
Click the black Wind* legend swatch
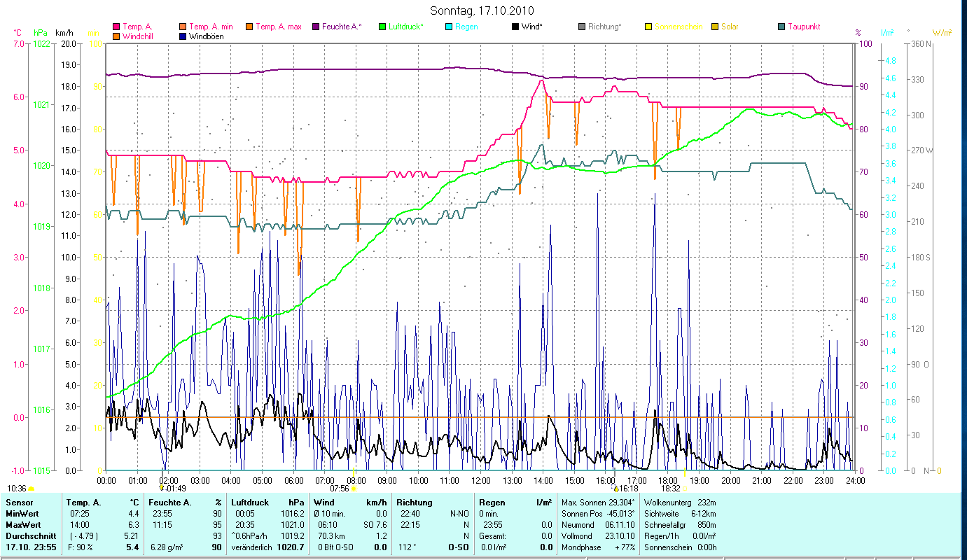(x=515, y=27)
